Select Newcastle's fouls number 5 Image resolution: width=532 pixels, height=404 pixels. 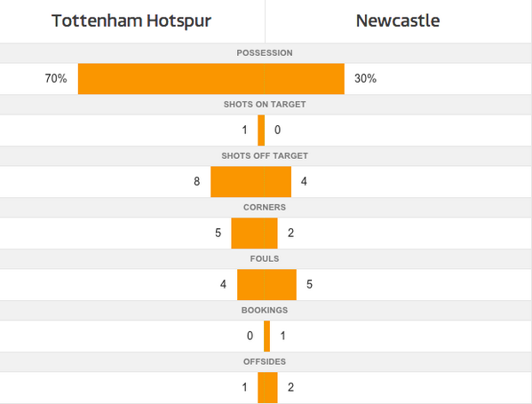tap(309, 285)
